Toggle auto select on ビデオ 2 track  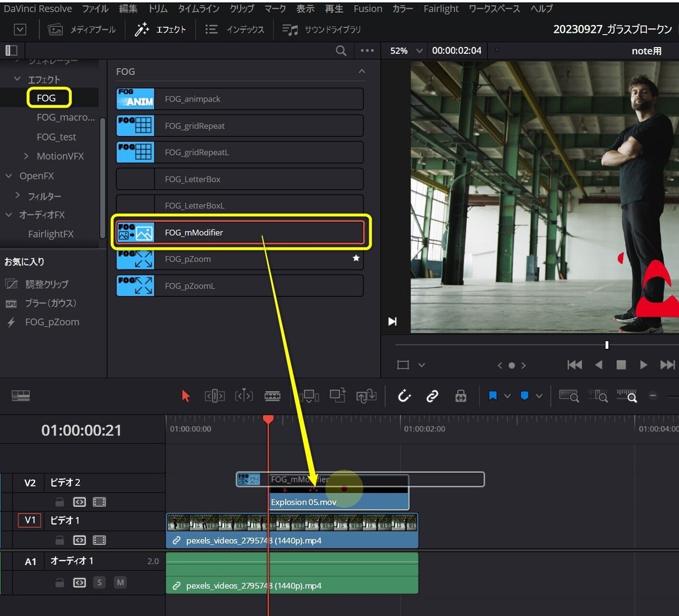(80, 502)
